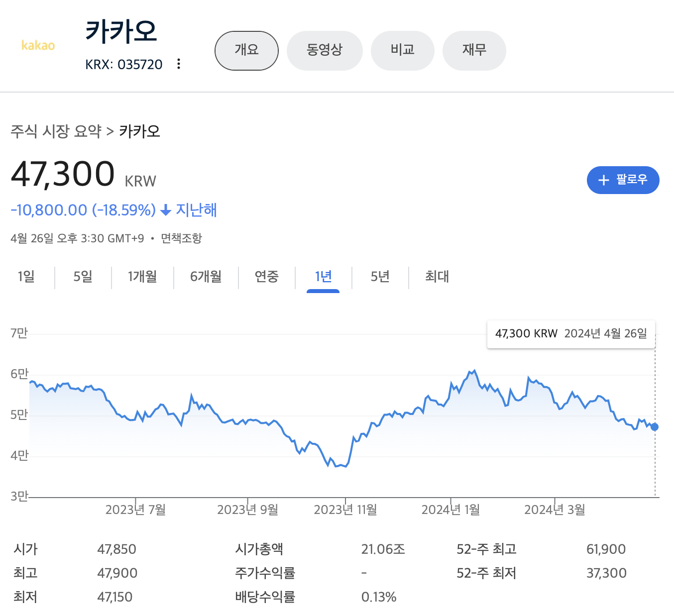Image resolution: width=674 pixels, height=616 pixels.
Task: Choose the 연중 chart range
Action: pos(267,277)
